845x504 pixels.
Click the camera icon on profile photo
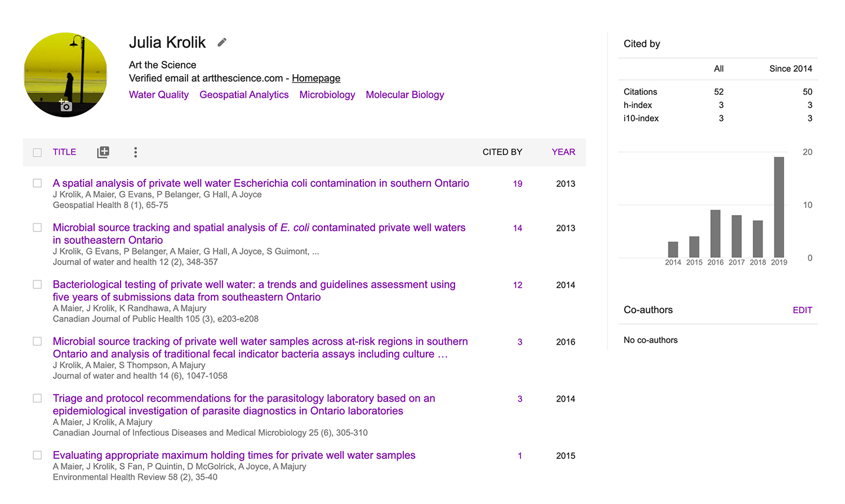pyautogui.click(x=65, y=105)
